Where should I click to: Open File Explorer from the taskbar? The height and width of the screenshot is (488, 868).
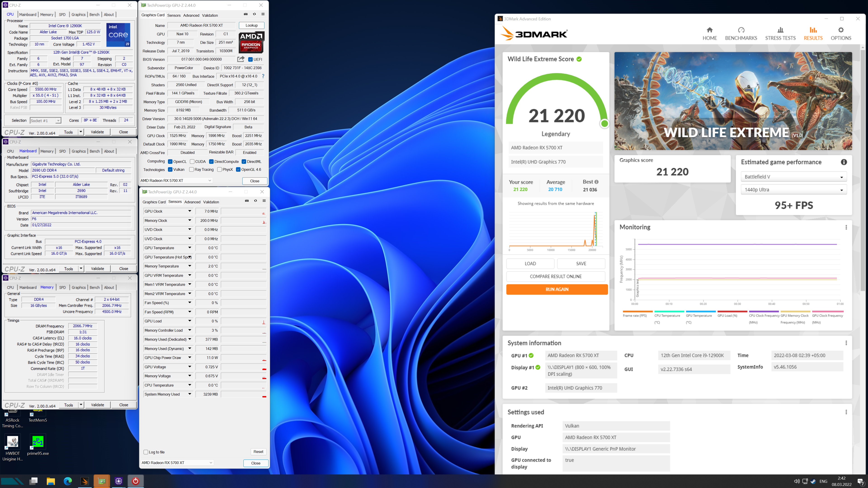(51, 481)
